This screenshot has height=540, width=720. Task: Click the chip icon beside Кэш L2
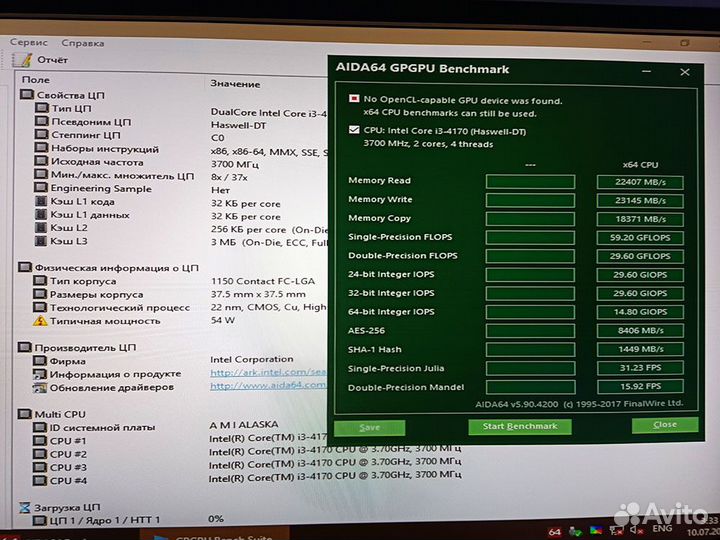(41, 227)
